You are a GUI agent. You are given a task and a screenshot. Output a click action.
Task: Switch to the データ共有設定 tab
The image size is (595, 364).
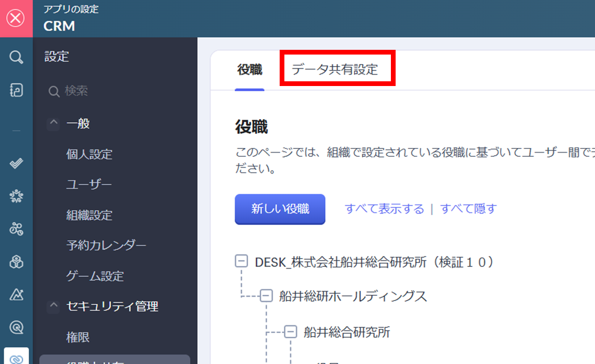[335, 69]
